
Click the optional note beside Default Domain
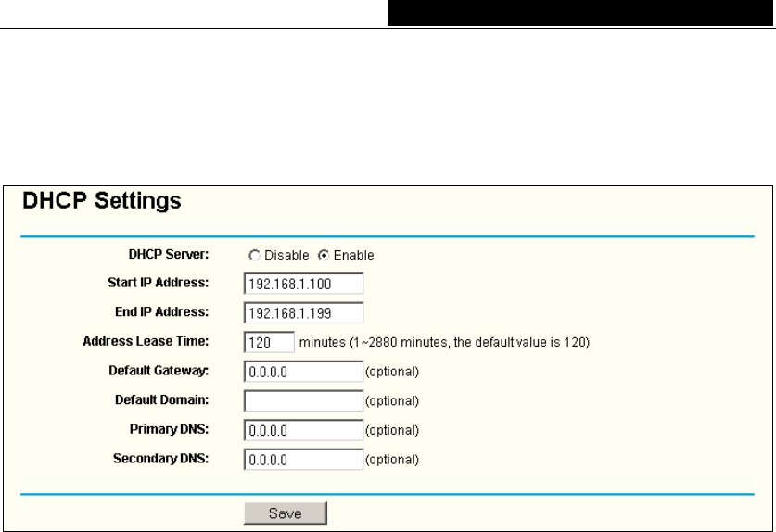(x=392, y=401)
